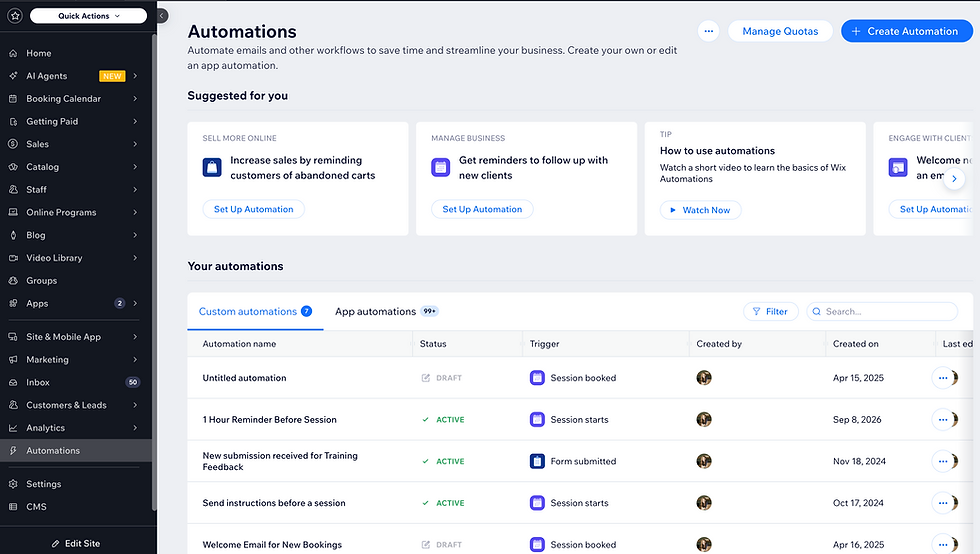The width and height of the screenshot is (980, 554).
Task: Show next suggestions with the carousel arrow
Action: pos(954,179)
